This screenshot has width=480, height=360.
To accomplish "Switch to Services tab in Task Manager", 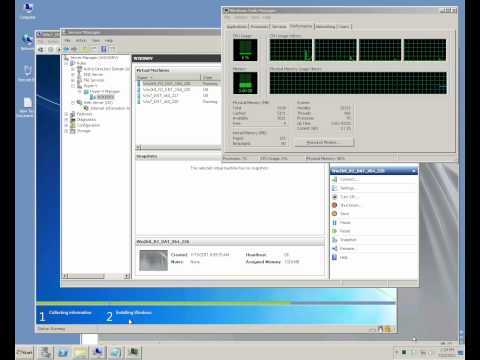I will click(279, 27).
